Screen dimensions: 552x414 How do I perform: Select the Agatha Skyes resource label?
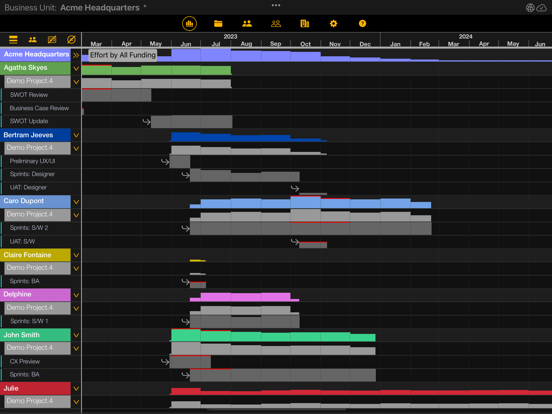tap(35, 68)
